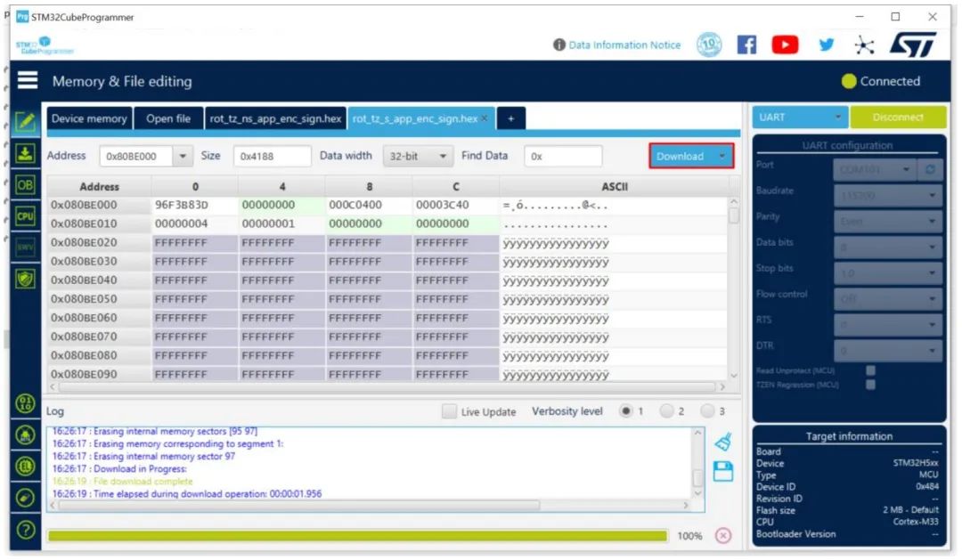Open the CPU panel icon
Image resolution: width=962 pixels, height=560 pixels.
[x=25, y=216]
